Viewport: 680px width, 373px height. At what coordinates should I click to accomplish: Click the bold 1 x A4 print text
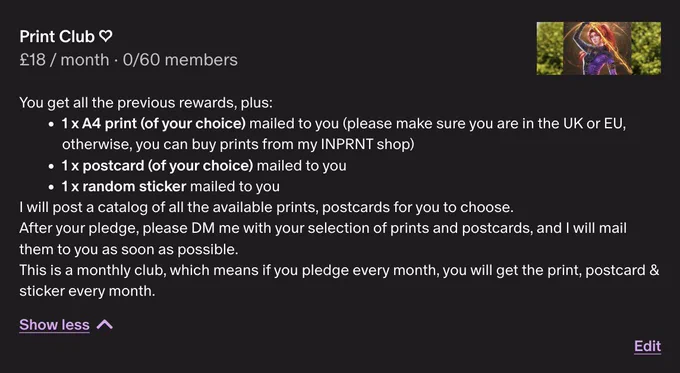pyautogui.click(x=154, y=124)
